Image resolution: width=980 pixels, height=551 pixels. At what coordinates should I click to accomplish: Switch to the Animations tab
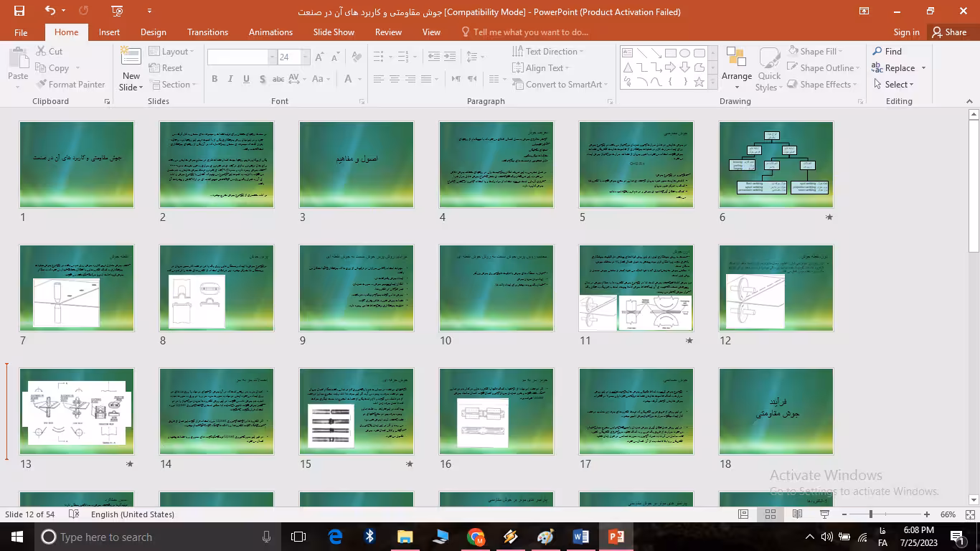(x=270, y=32)
